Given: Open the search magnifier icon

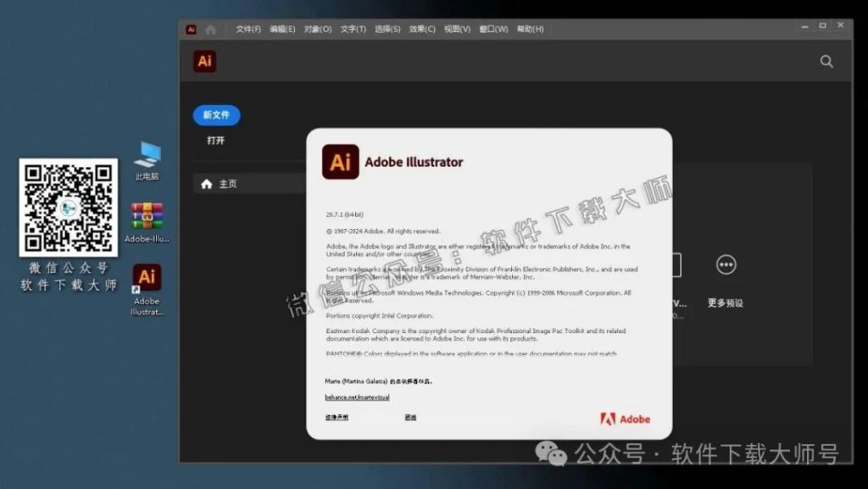Looking at the screenshot, I should pos(826,61).
